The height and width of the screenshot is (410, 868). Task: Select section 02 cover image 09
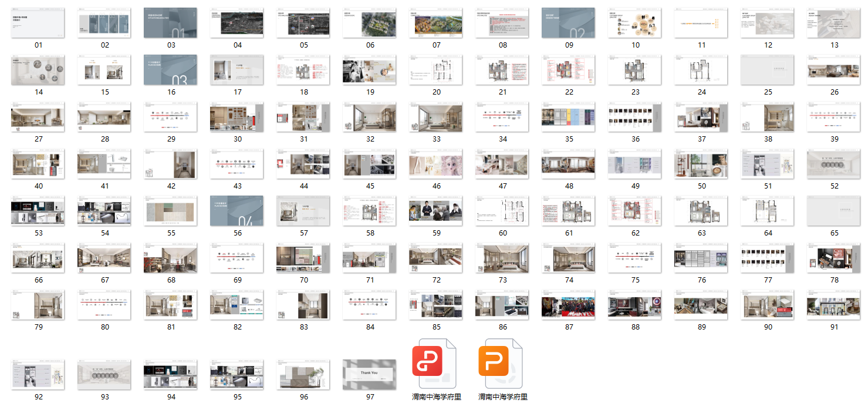[x=569, y=23]
